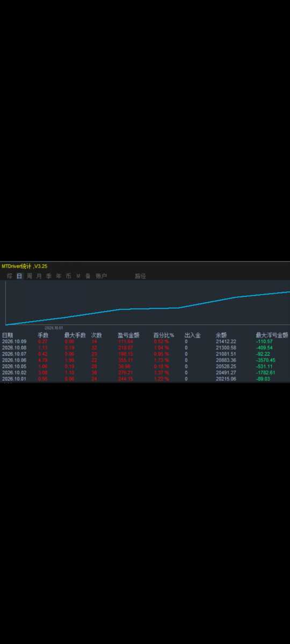
Task: Open the 币 currency tab
Action: point(68,276)
